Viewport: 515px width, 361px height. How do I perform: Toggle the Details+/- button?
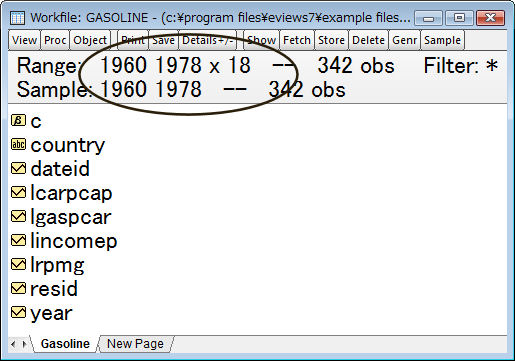(208, 40)
